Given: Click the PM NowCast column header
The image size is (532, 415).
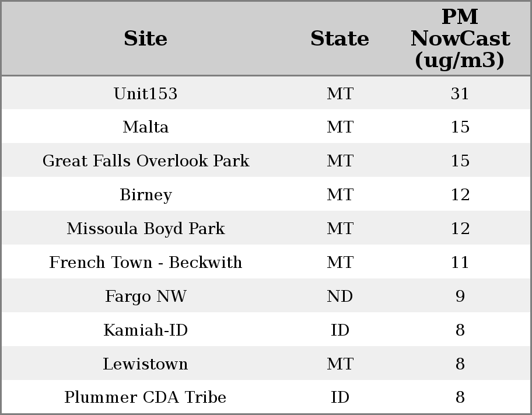Looking at the screenshot, I should pos(460,39).
